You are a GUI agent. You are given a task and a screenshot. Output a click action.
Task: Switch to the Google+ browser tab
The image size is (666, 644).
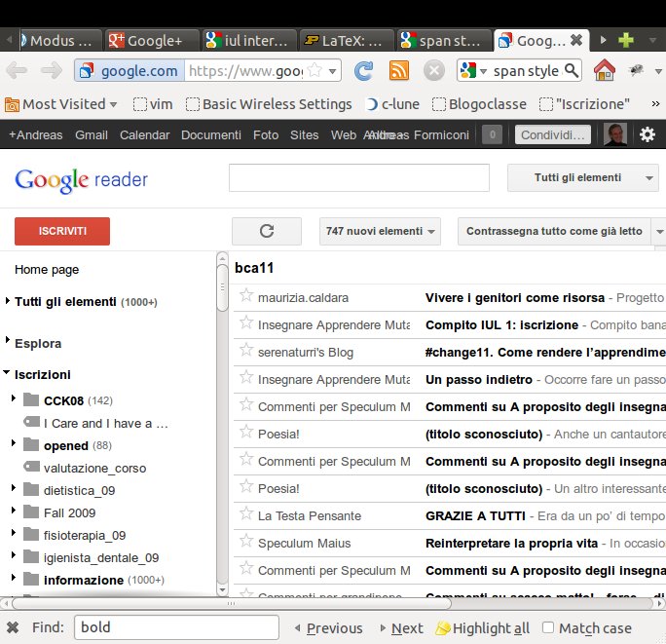pyautogui.click(x=152, y=41)
